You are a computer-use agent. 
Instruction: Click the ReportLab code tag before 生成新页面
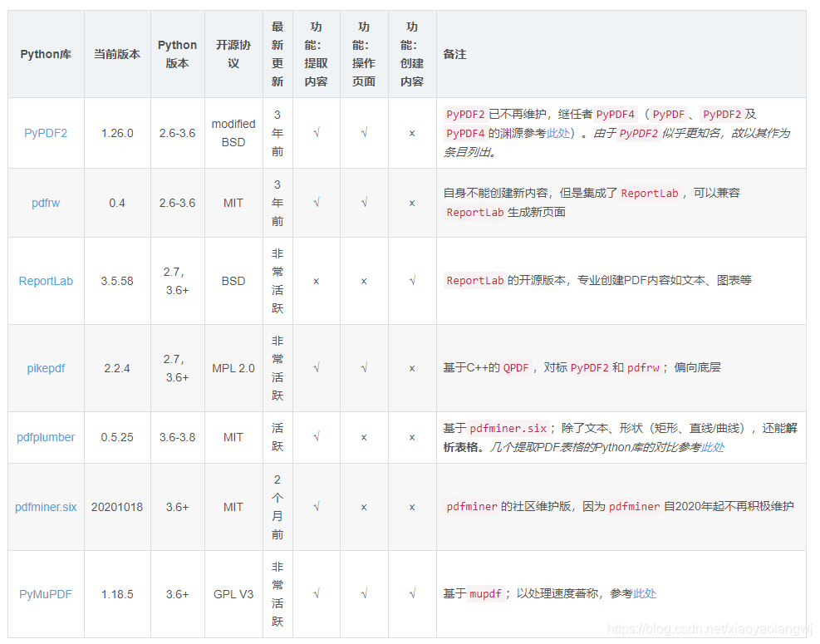[475, 213]
